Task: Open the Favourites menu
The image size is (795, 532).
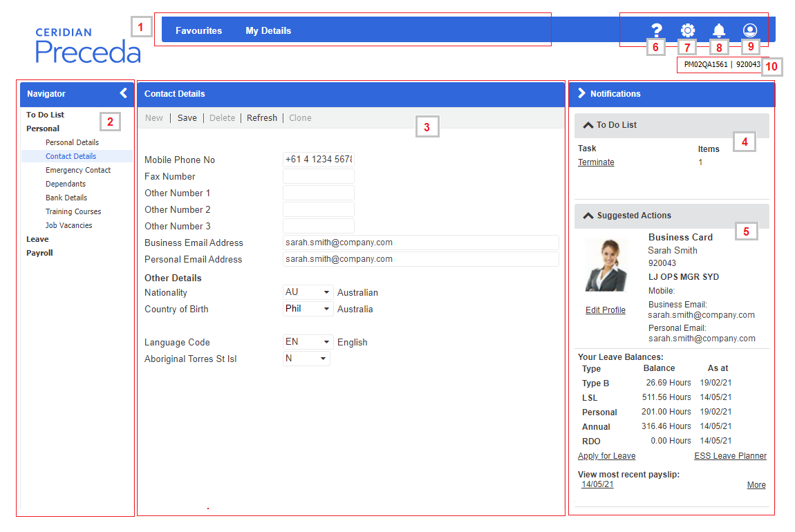Action: point(198,30)
